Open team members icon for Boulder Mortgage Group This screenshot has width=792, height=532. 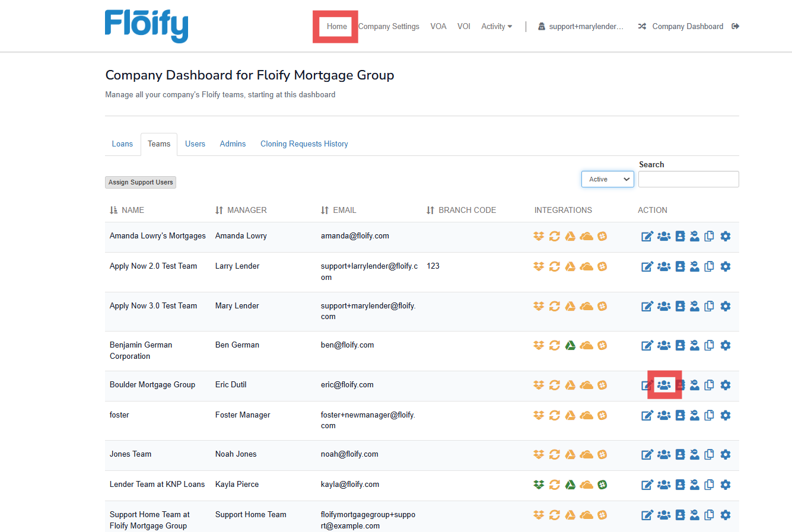664,385
